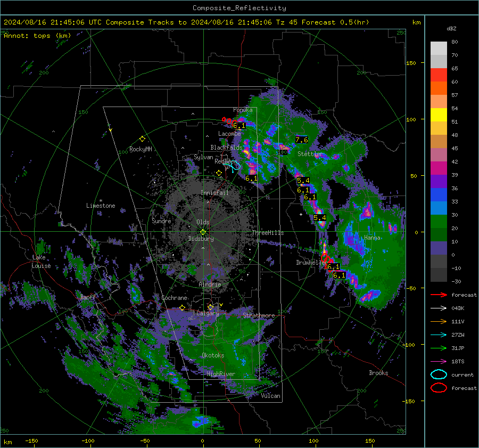This screenshot has width=479, height=448.
Task: Click the '18TS' legend text
Action: click(458, 362)
